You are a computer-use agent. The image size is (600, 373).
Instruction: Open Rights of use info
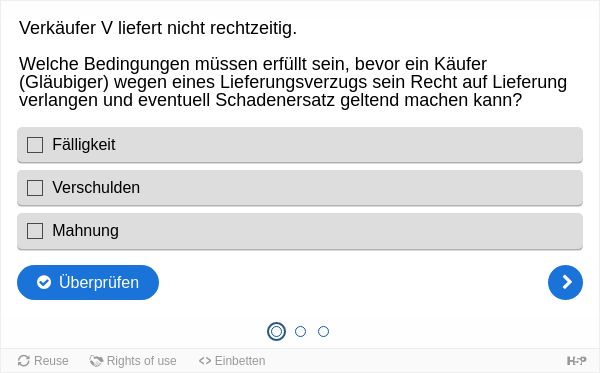click(133, 361)
